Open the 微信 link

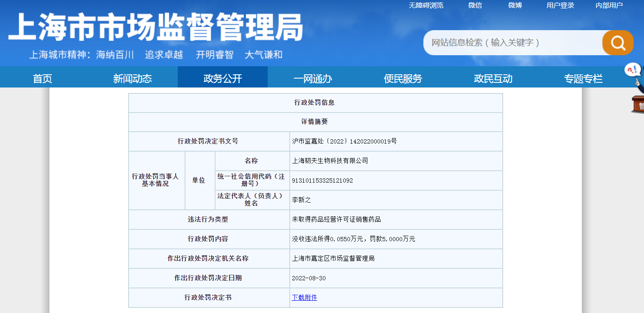(475, 5)
